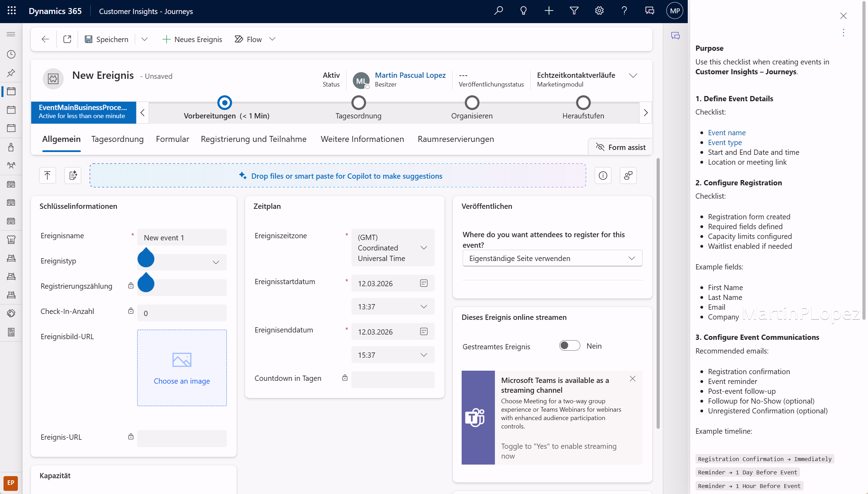868x494 pixels.
Task: Open the Martin Pascual Lopez owner link
Action: (x=410, y=75)
